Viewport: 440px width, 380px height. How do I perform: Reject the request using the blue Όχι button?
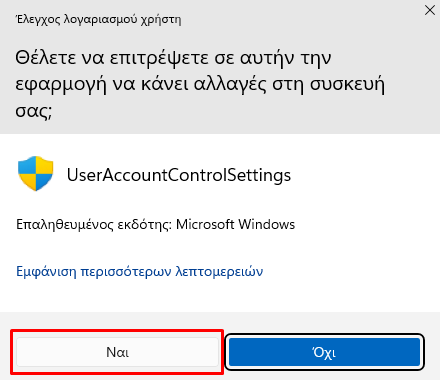[x=324, y=352]
